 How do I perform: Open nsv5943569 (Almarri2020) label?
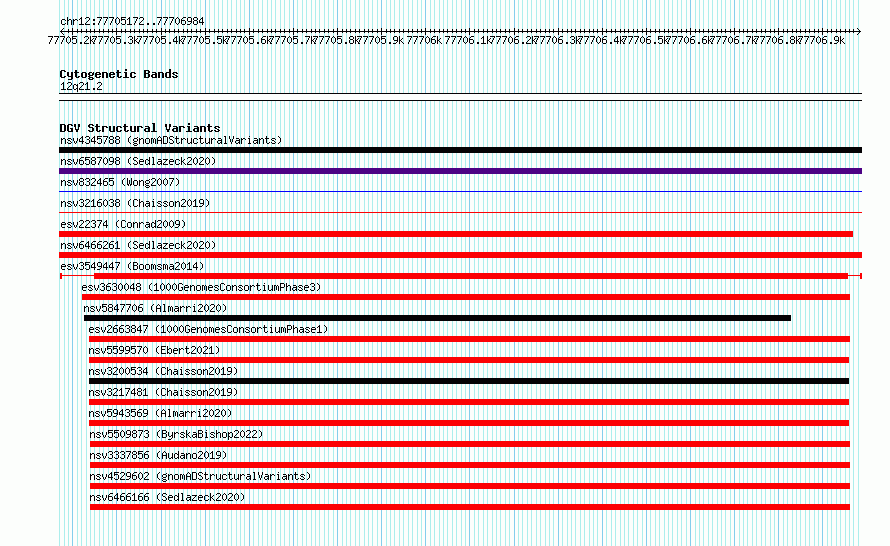(x=160, y=413)
